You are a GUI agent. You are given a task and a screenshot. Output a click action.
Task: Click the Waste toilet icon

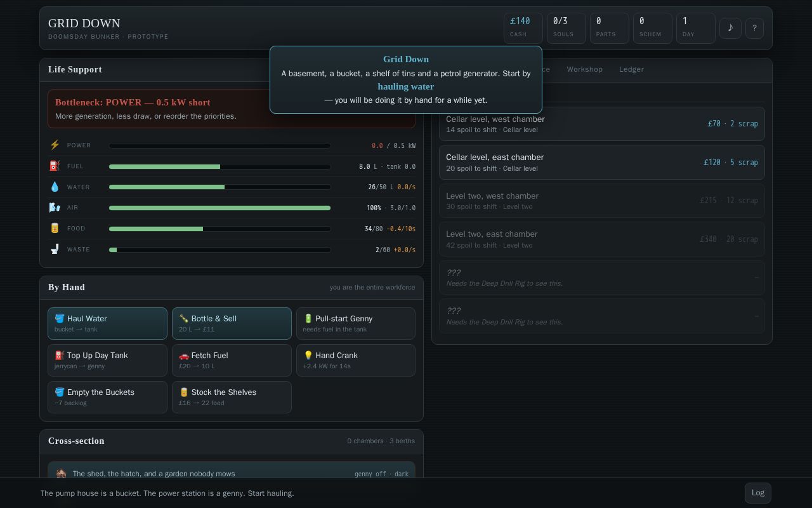55,250
